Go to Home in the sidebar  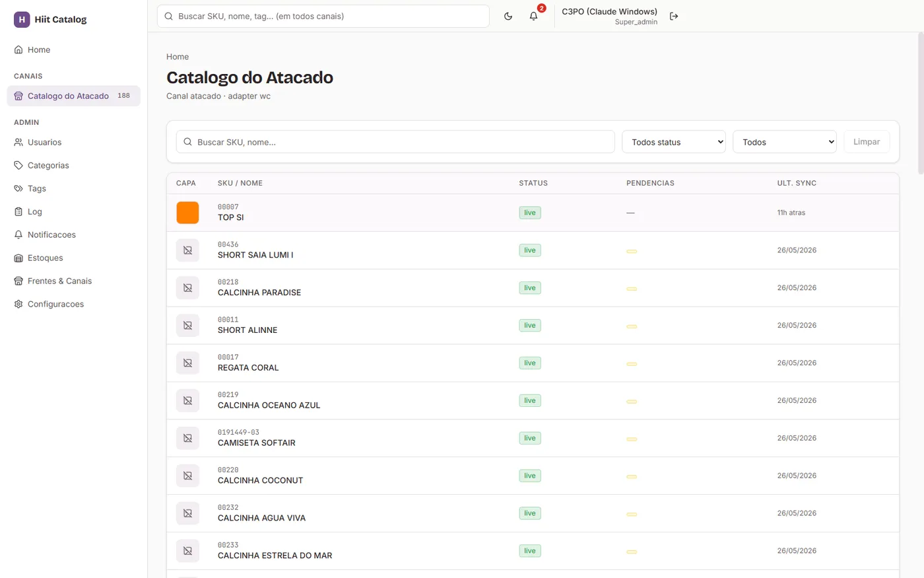73,50
